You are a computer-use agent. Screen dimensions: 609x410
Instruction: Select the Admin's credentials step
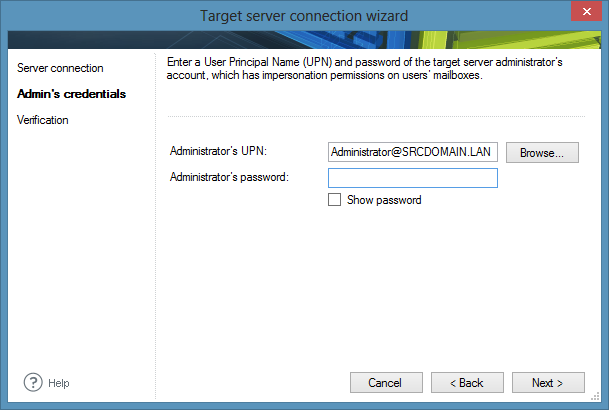[72, 94]
